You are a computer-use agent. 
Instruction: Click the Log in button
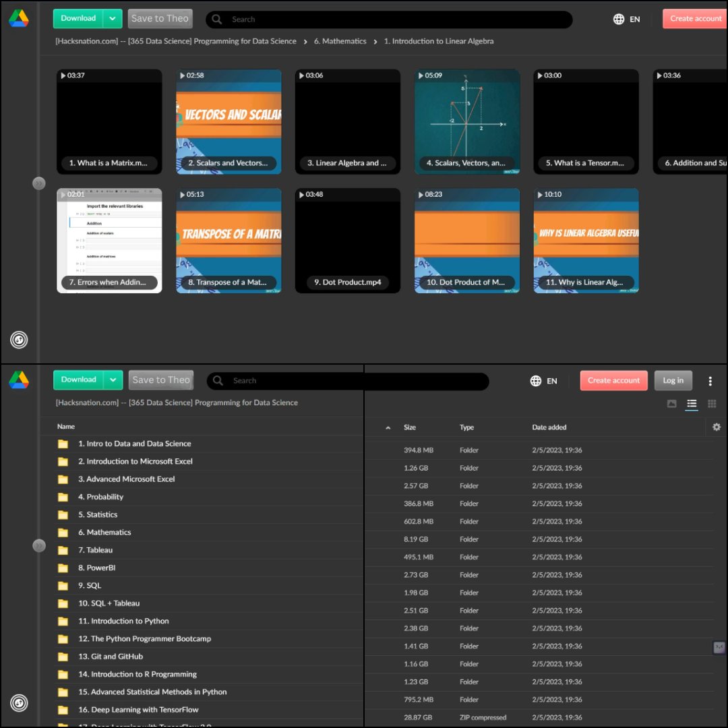coord(673,381)
